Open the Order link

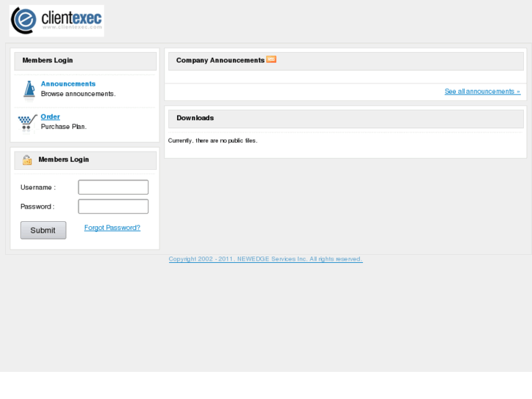(x=50, y=117)
